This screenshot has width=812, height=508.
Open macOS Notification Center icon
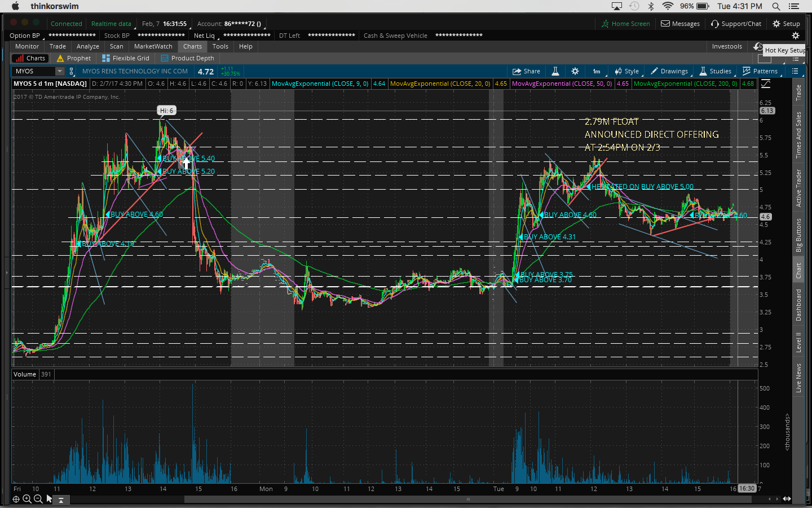(794, 6)
